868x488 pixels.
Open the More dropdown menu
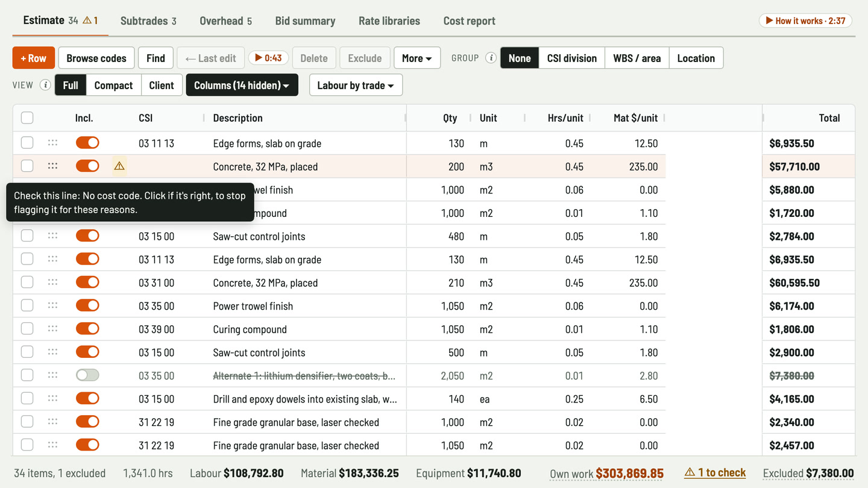tap(417, 58)
